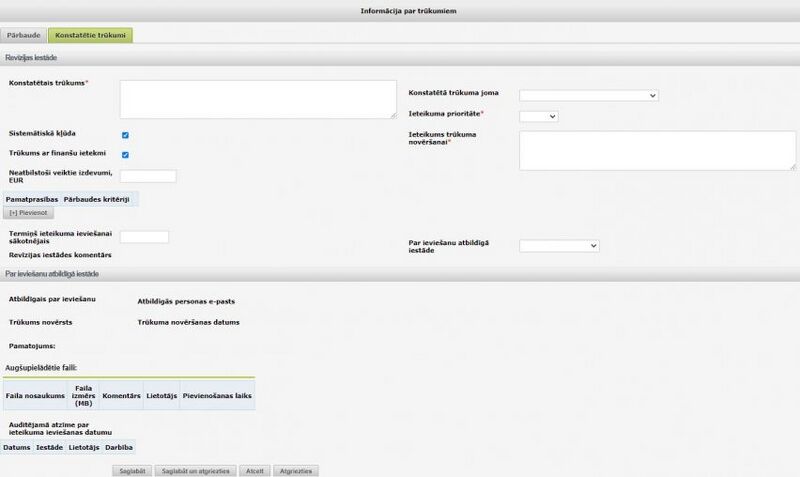Switch to the Pārbaude tab
This screenshot has width=800, height=477.
click(x=23, y=35)
